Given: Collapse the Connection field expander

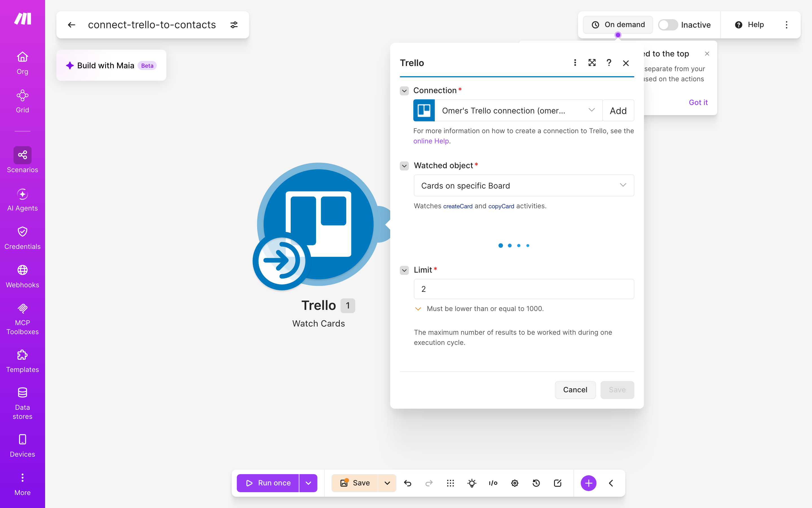Looking at the screenshot, I should click(404, 91).
